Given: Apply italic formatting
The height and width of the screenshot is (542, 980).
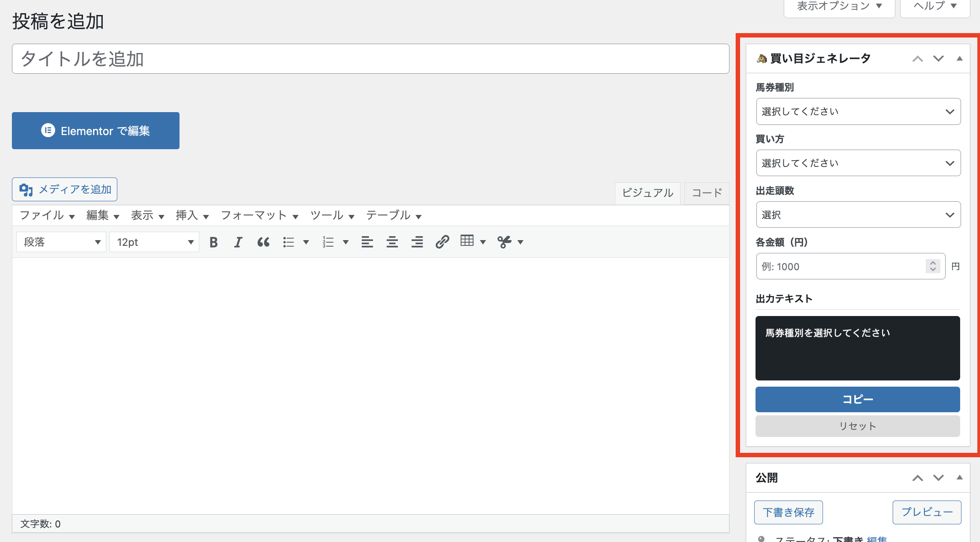Looking at the screenshot, I should 238,241.
